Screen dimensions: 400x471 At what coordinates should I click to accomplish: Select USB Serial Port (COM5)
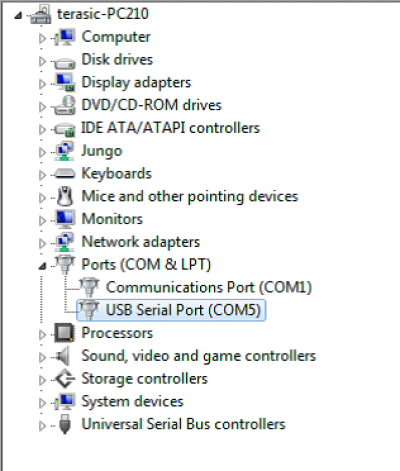(171, 310)
